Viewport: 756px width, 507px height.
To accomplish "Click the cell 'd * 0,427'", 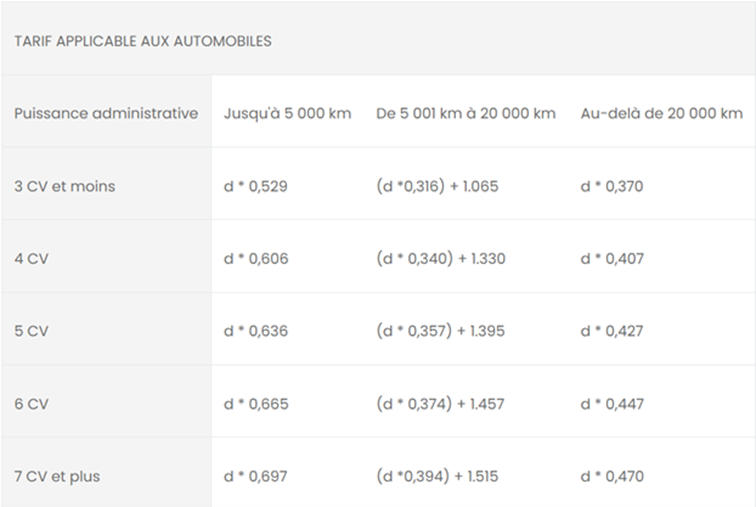I will pos(612,331).
